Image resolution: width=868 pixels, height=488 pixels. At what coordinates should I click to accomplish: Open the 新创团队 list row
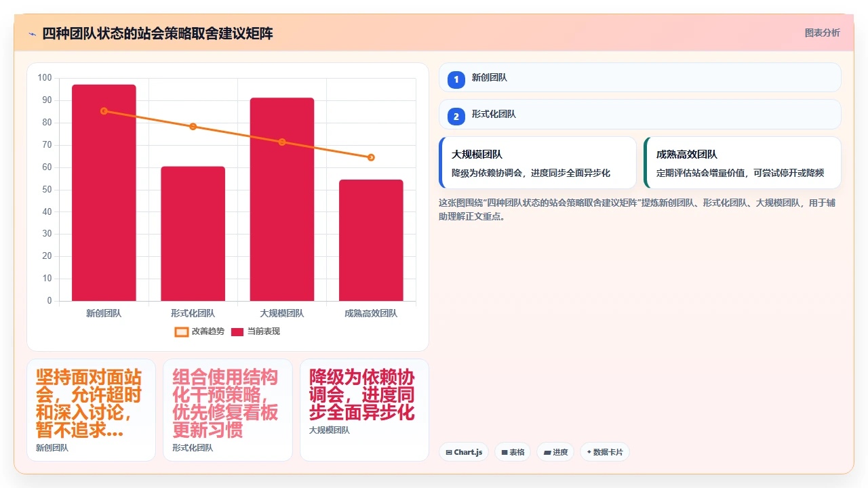click(x=640, y=77)
